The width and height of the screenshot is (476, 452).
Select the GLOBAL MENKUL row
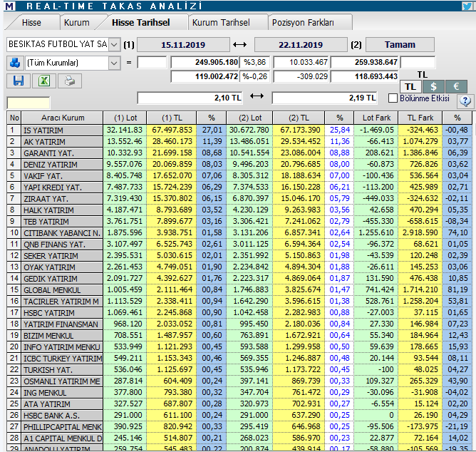coord(239,289)
